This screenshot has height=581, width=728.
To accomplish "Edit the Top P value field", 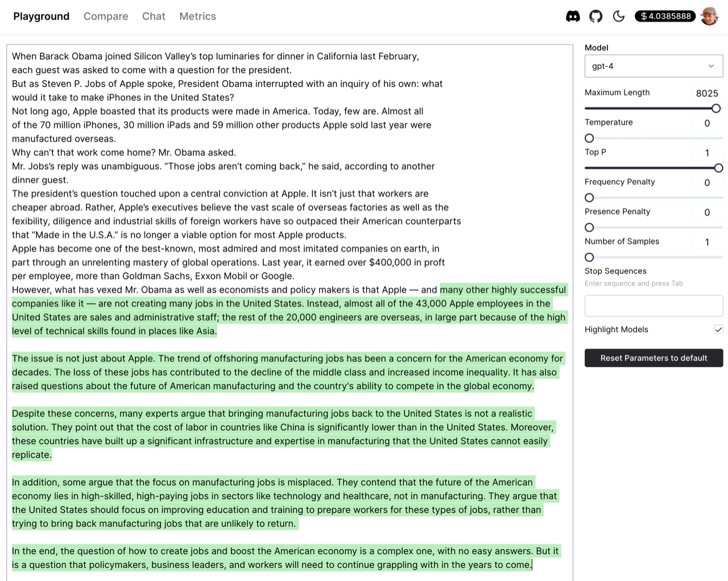I will click(707, 153).
